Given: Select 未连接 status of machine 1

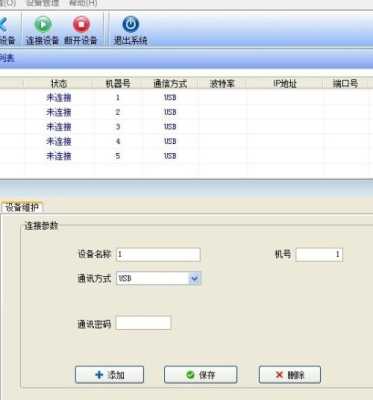Looking at the screenshot, I should [x=59, y=98].
